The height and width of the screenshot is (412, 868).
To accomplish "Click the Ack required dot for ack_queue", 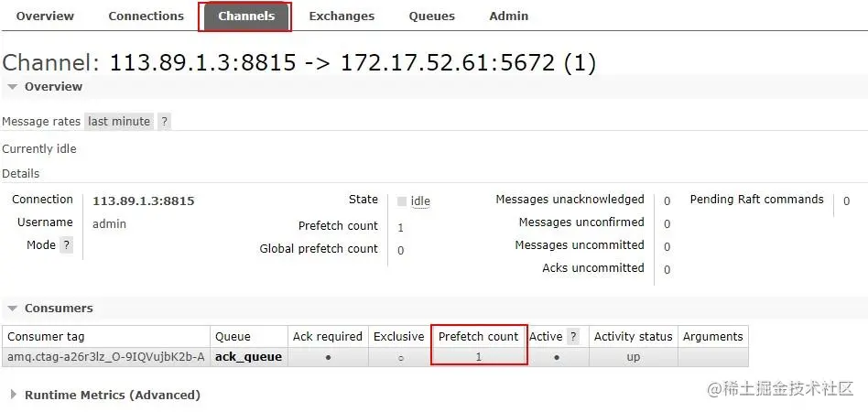I will (329, 358).
